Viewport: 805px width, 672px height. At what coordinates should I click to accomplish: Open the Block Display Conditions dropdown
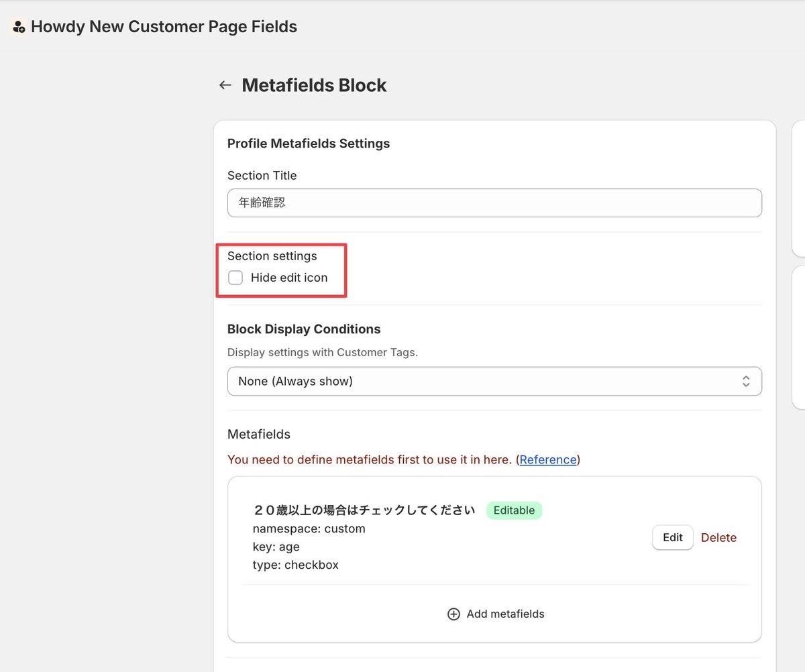pyautogui.click(x=494, y=381)
